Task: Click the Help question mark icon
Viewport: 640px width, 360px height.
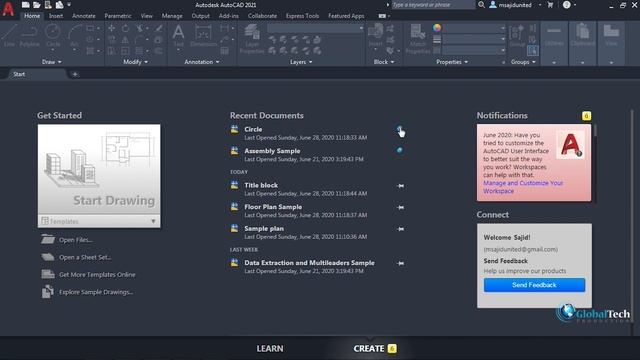Action: tap(567, 5)
